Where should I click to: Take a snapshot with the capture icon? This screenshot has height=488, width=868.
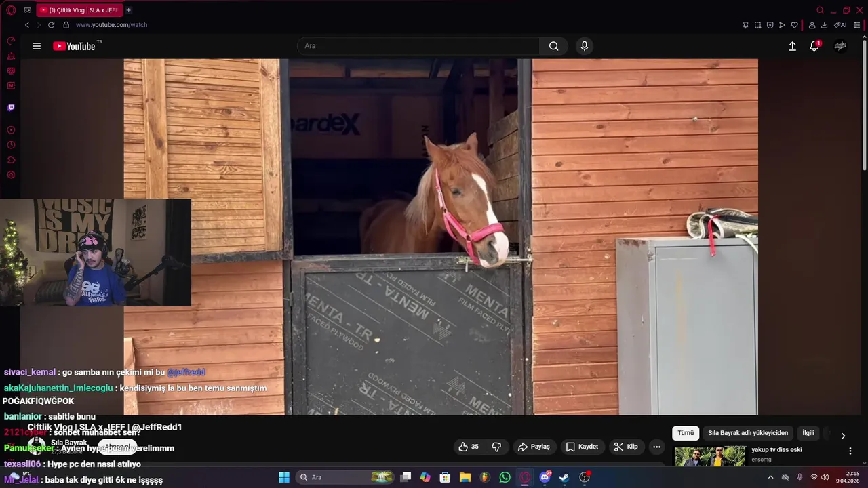[757, 25]
